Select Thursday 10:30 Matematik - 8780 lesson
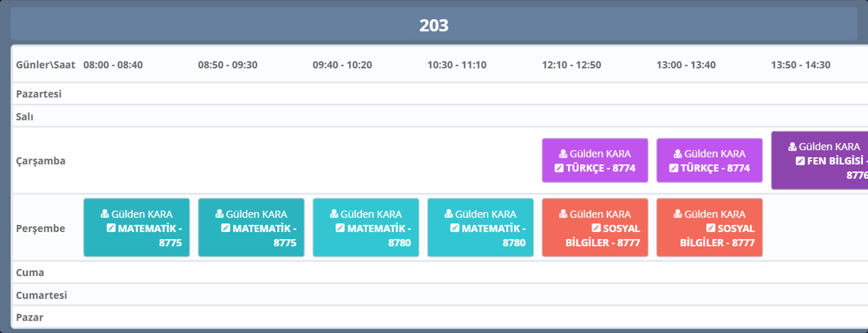The width and height of the screenshot is (868, 333). click(481, 228)
